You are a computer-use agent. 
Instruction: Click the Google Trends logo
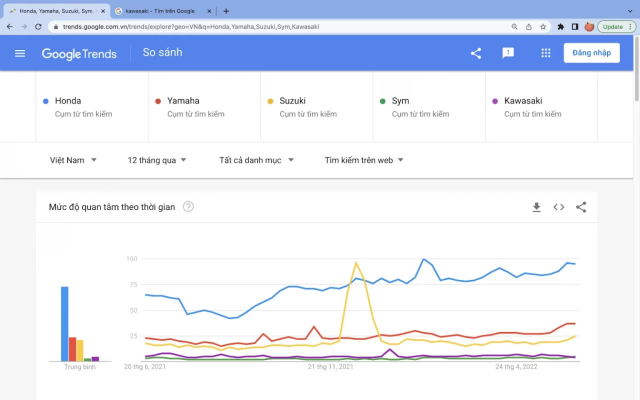(x=79, y=53)
